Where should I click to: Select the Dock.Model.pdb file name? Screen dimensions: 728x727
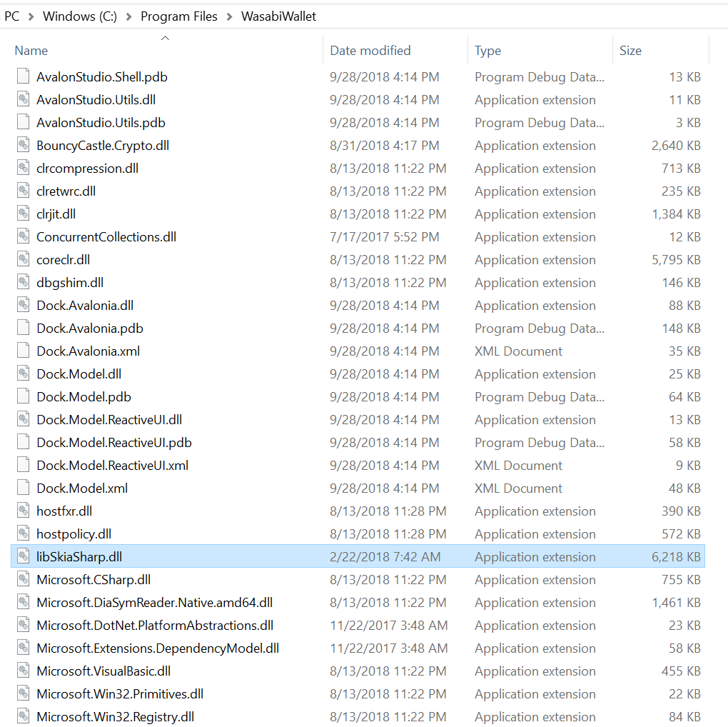[x=84, y=397]
